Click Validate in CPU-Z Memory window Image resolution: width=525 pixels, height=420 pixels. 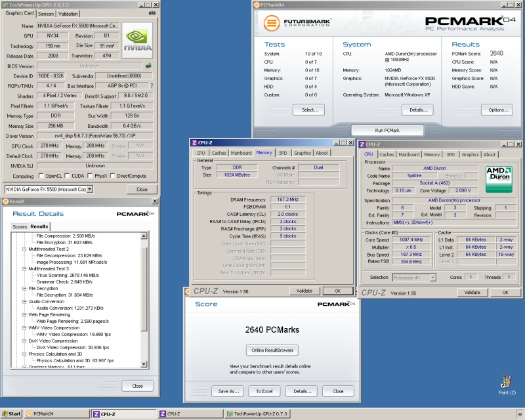(x=304, y=291)
